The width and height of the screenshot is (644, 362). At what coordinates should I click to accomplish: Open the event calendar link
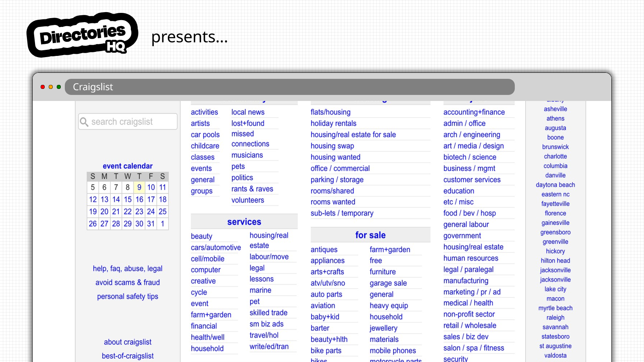pos(128,166)
